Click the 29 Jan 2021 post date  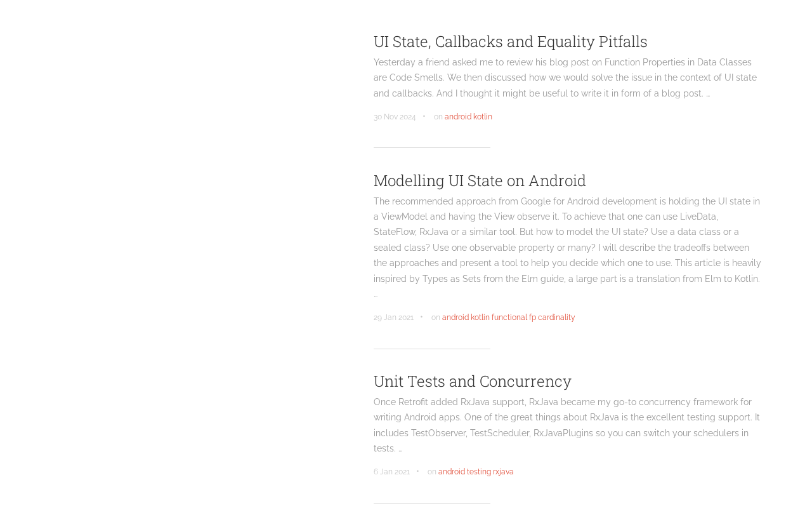[393, 317]
